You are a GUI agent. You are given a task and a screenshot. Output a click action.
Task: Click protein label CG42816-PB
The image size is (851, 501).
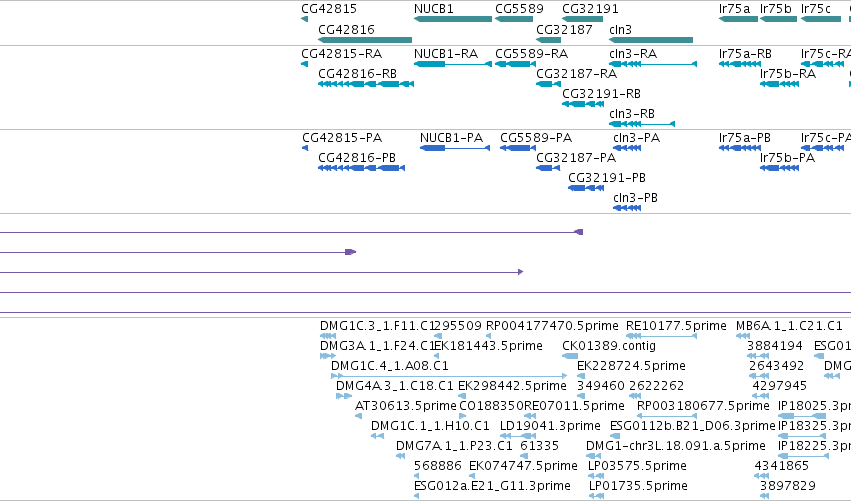coord(357,158)
